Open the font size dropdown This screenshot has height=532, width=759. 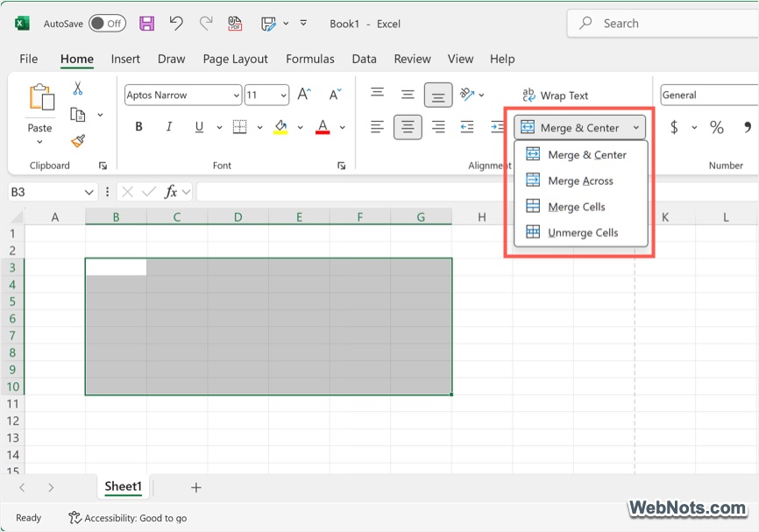[284, 96]
